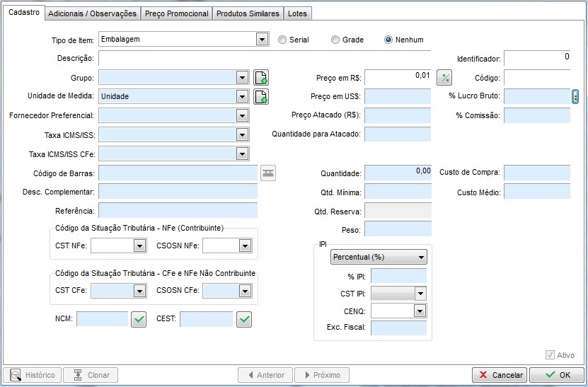Click the add new Grupo icon
The image size is (588, 387).
[261, 78]
